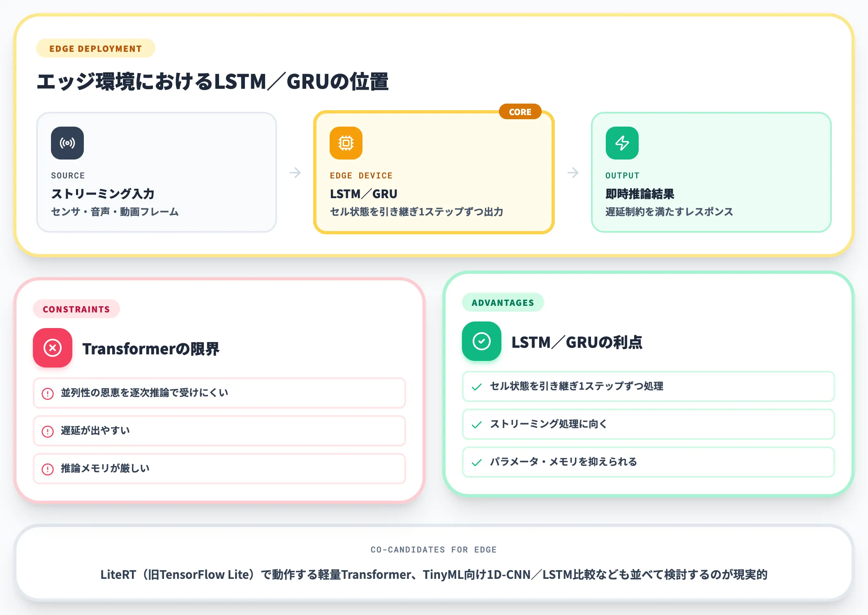Image resolution: width=868 pixels, height=615 pixels.
Task: Click the checkmark beside パラメータ・メモリを抑えられる
Action: pos(477,462)
